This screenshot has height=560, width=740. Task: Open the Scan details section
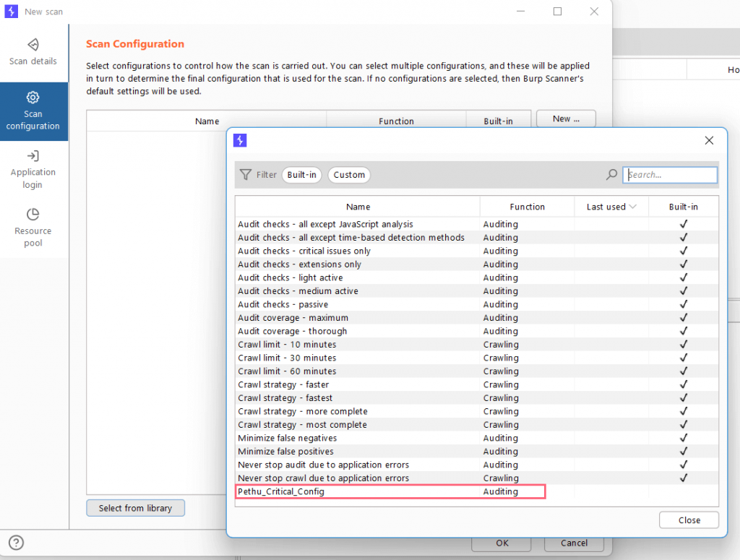point(33,52)
